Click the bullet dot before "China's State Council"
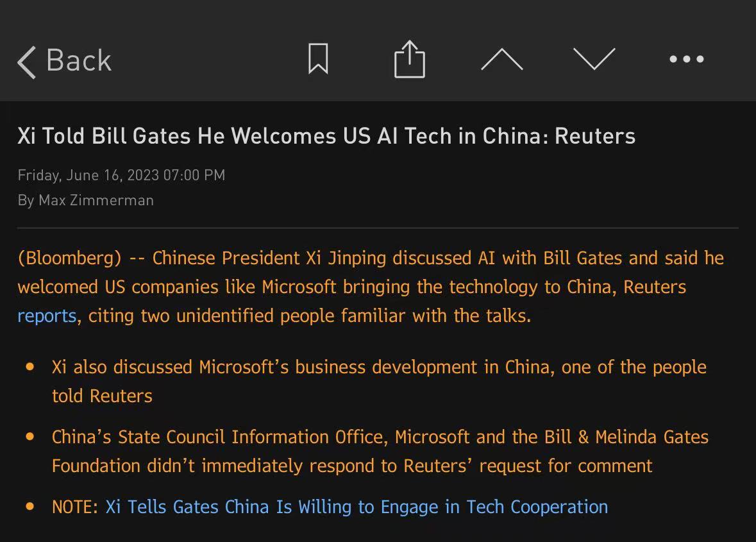This screenshot has width=756, height=542. [30, 437]
